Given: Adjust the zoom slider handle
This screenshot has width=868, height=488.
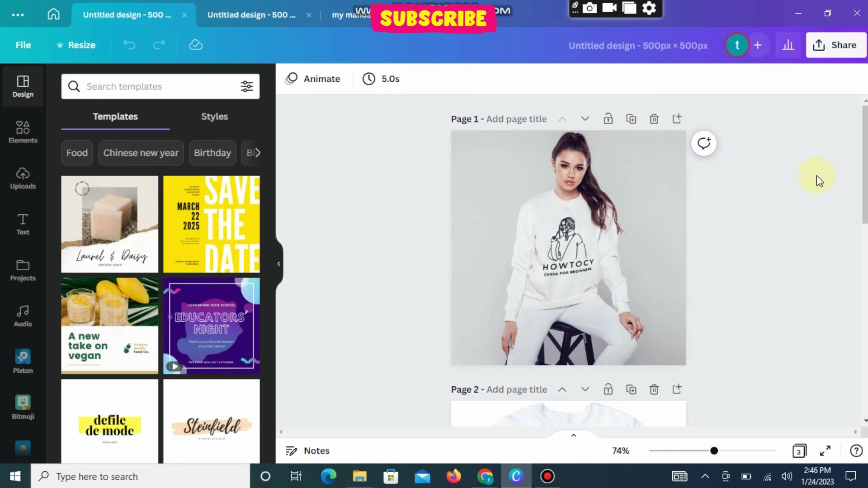Looking at the screenshot, I should (x=714, y=450).
